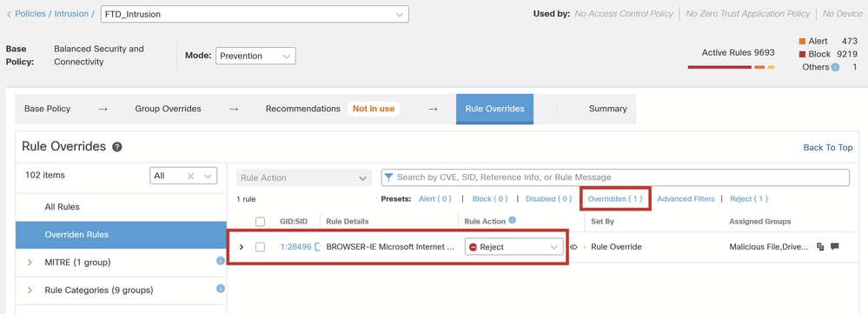This screenshot has width=868, height=314.
Task: Click the info icon beside Rule Categories
Action: point(221,289)
